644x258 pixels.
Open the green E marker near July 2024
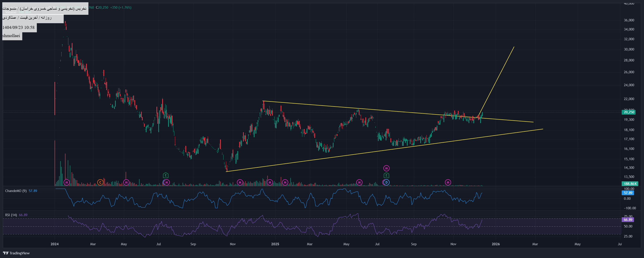pos(166,175)
